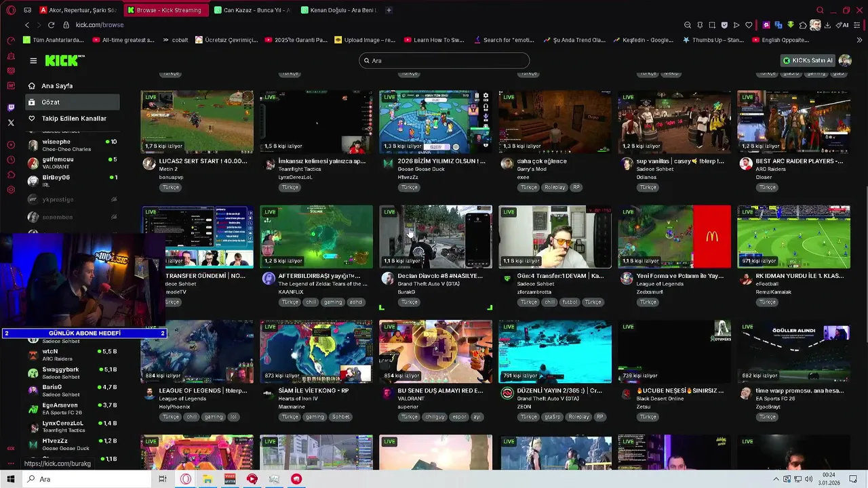Open the browser downloads icon
The image size is (868, 488).
(827, 25)
